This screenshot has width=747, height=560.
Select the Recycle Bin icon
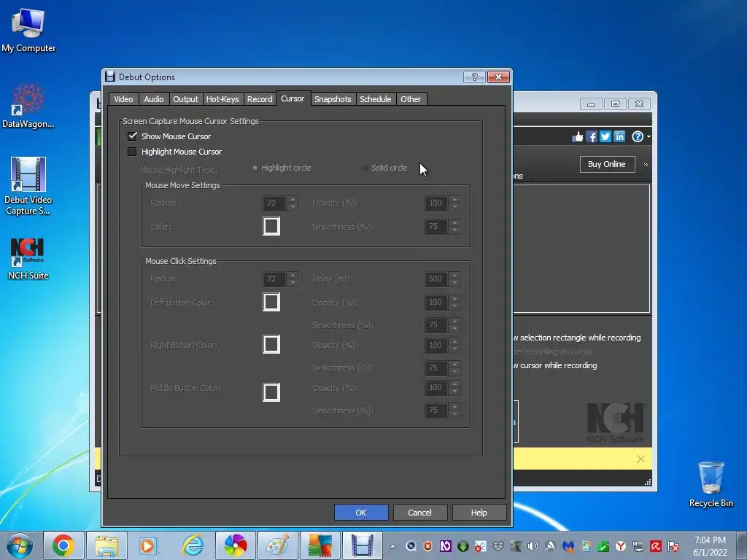click(711, 484)
